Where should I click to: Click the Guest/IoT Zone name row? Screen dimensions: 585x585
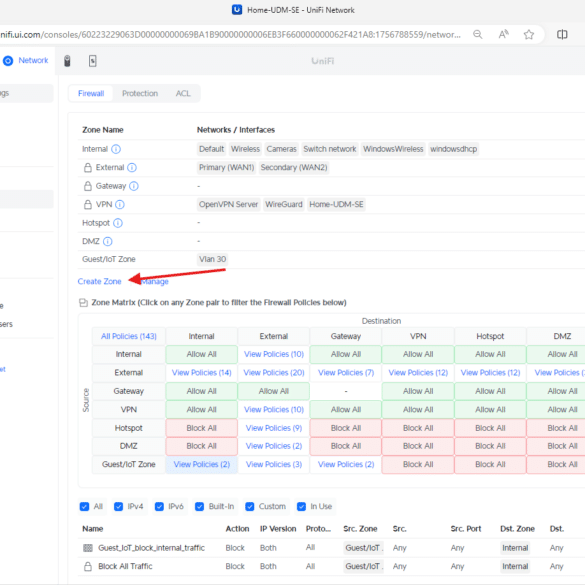click(x=332, y=259)
